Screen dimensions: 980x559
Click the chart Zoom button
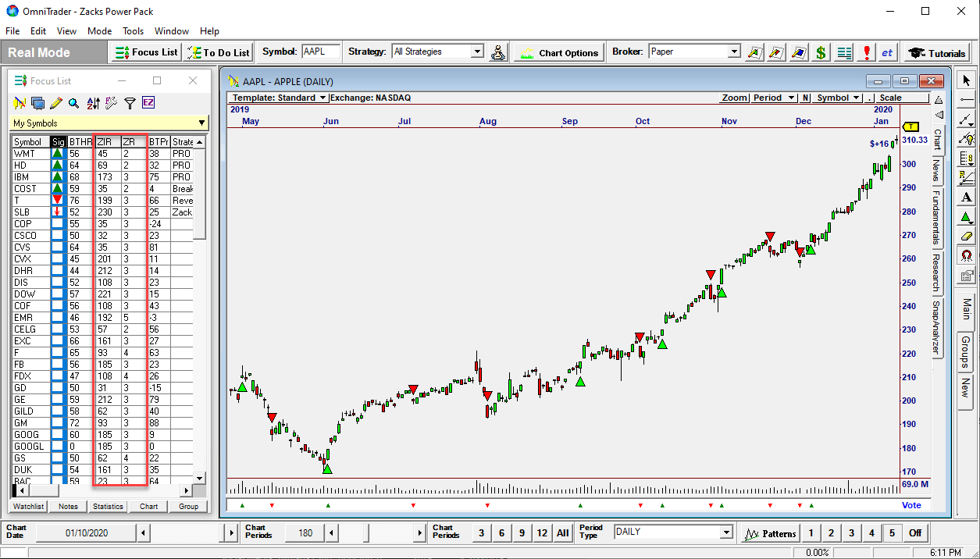tap(734, 98)
